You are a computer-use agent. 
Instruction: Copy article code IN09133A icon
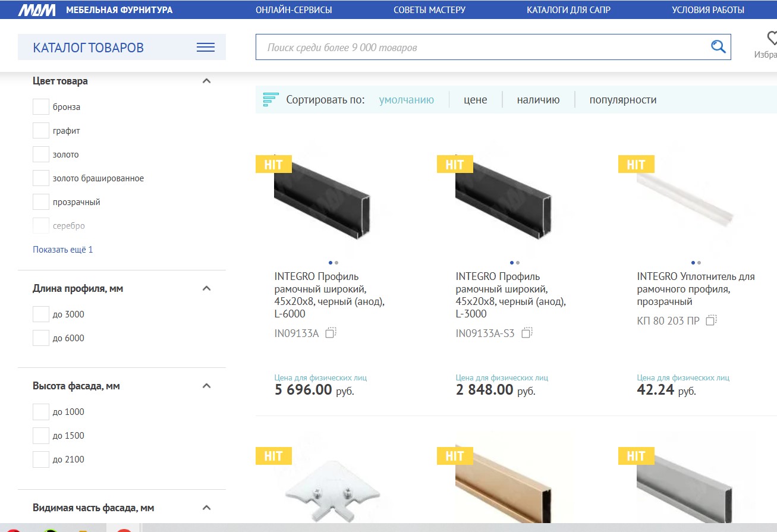point(331,333)
